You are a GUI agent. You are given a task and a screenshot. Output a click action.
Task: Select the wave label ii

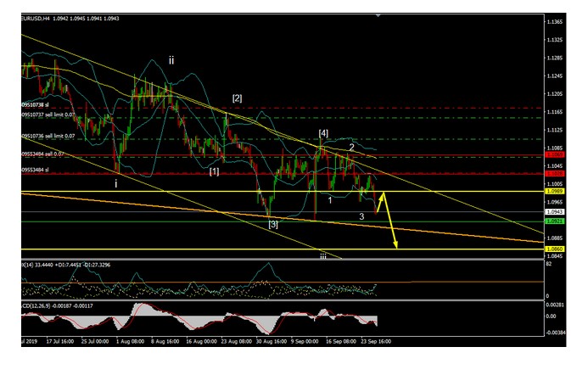pos(171,60)
